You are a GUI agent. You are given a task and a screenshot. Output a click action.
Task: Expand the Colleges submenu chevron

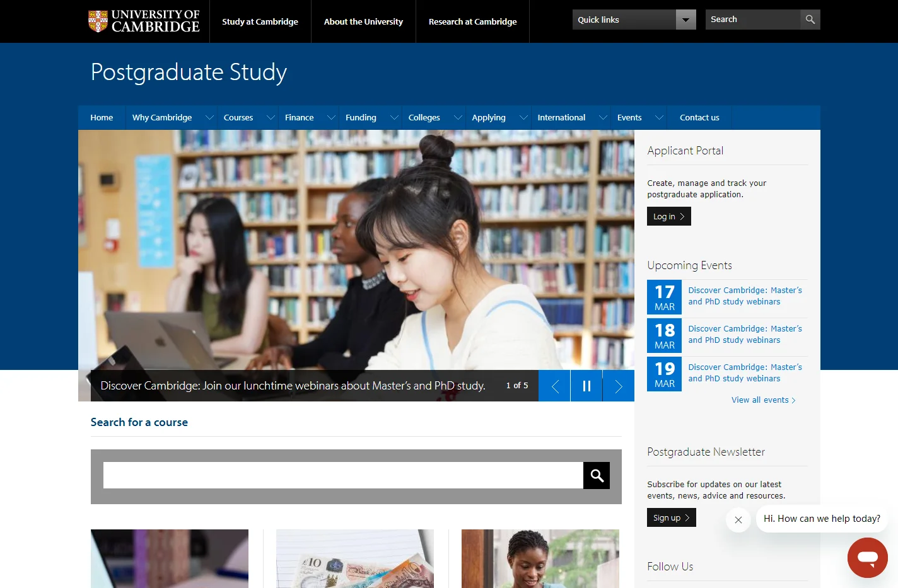click(458, 117)
